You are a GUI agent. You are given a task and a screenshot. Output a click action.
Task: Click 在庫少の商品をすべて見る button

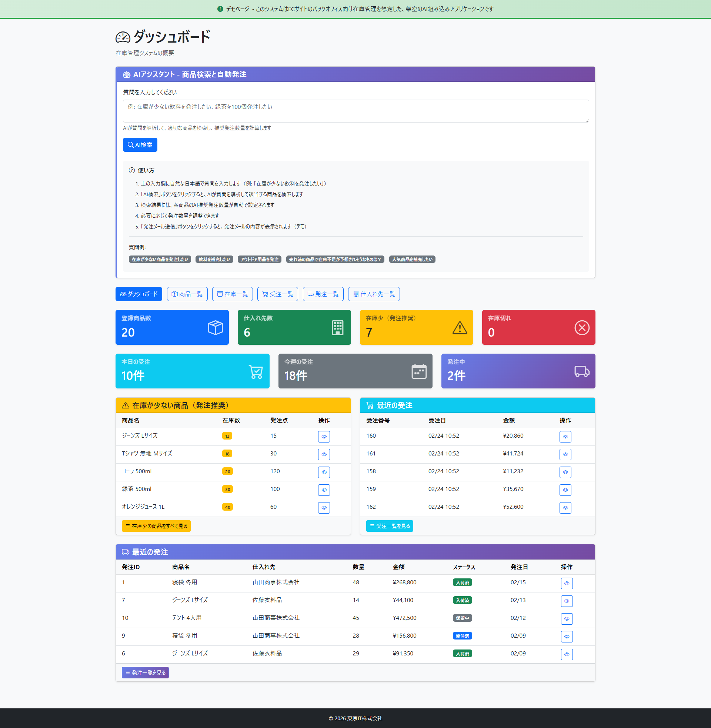tap(156, 526)
